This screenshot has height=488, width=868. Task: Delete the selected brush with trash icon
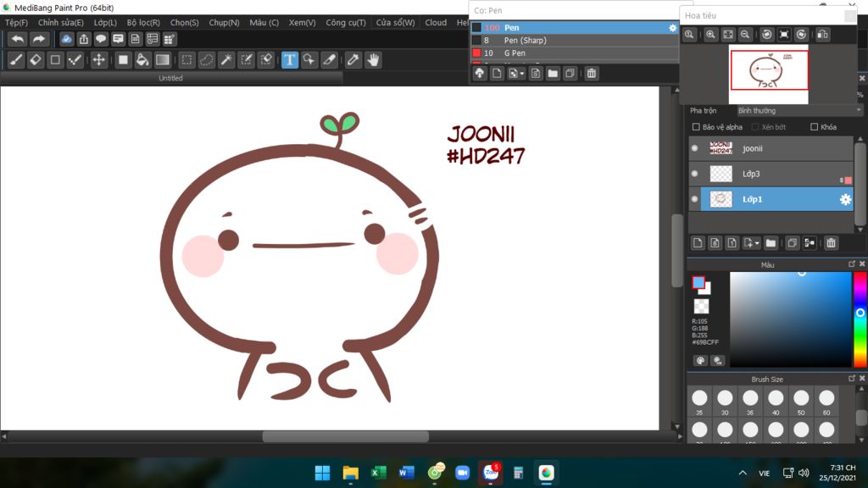pos(591,73)
